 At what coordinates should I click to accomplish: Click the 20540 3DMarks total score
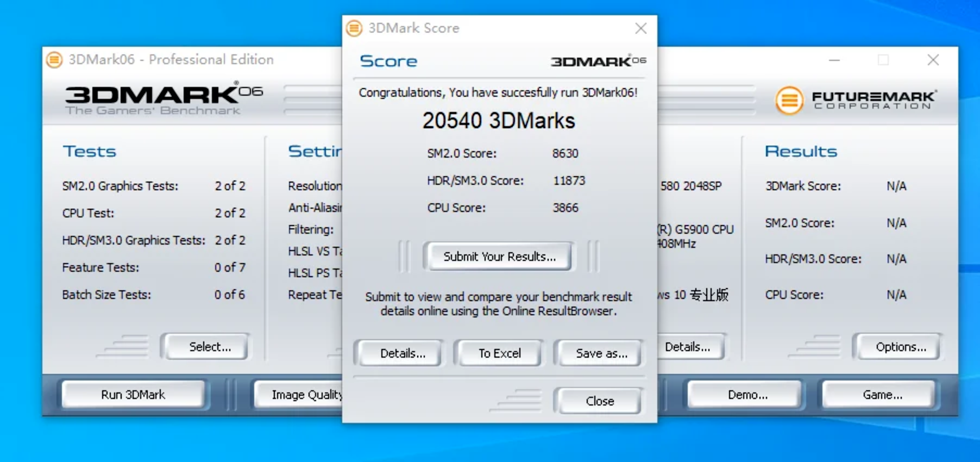[x=499, y=121]
